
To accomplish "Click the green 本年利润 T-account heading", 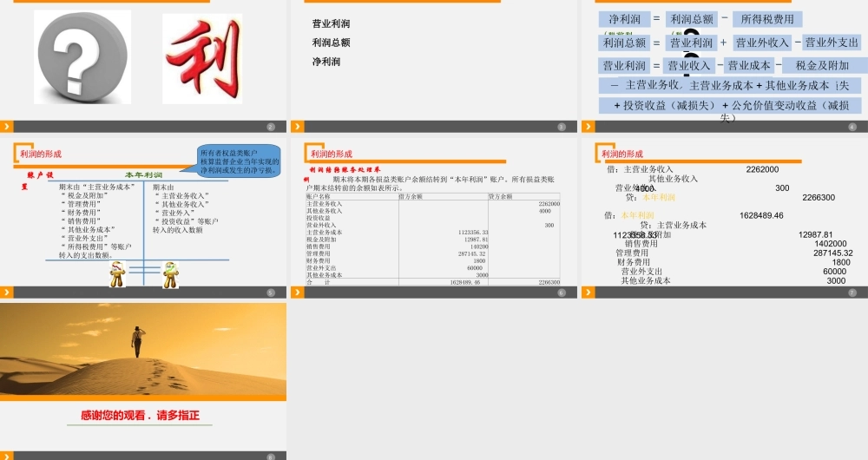I will 143,175.
